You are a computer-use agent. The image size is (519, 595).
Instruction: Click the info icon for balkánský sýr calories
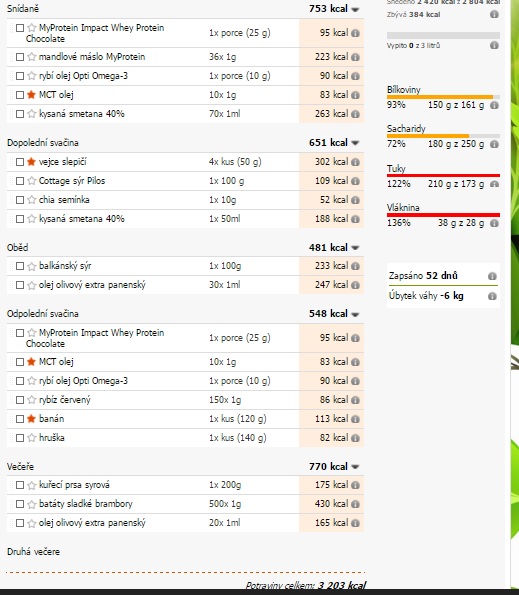point(355,266)
